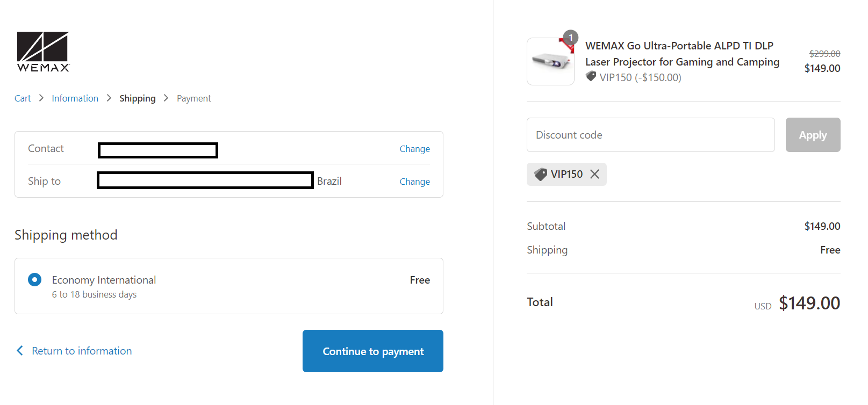
Task: Click the quantity badge on product image
Action: point(570,38)
